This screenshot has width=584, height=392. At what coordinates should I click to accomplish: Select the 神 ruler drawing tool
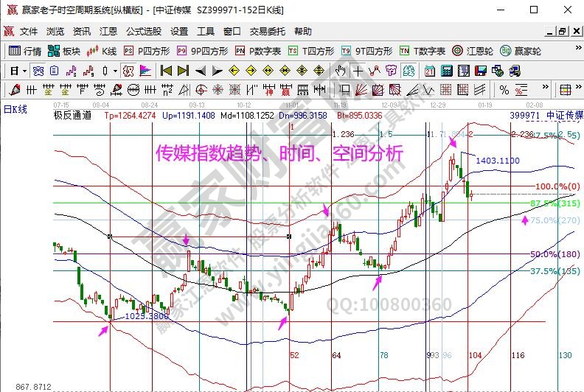269,90
